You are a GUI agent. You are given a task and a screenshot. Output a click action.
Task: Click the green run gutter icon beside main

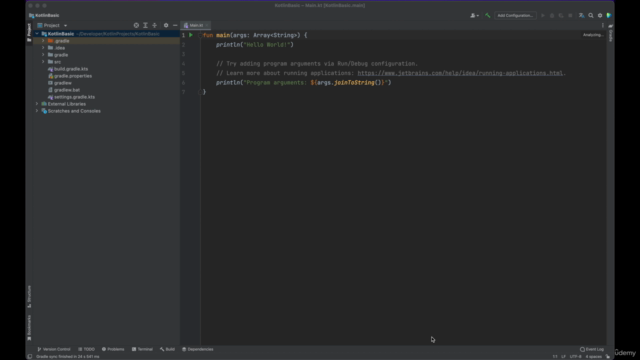pos(191,35)
